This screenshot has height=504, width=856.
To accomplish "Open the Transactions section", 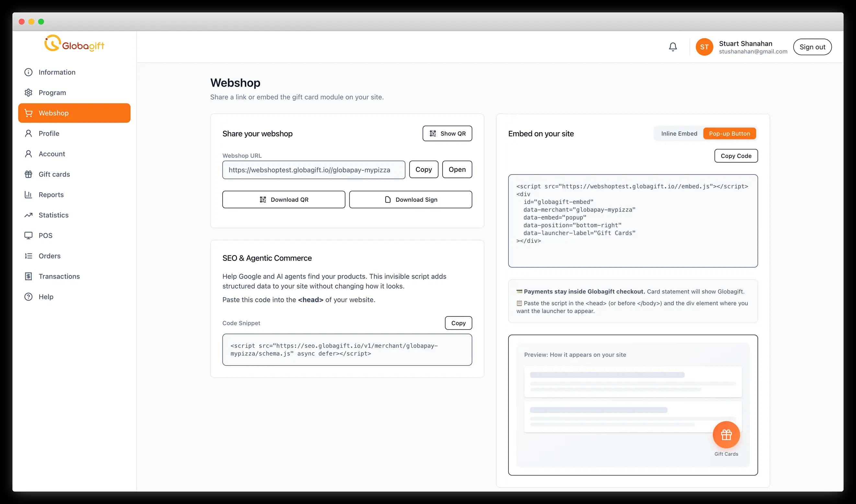I will (59, 276).
